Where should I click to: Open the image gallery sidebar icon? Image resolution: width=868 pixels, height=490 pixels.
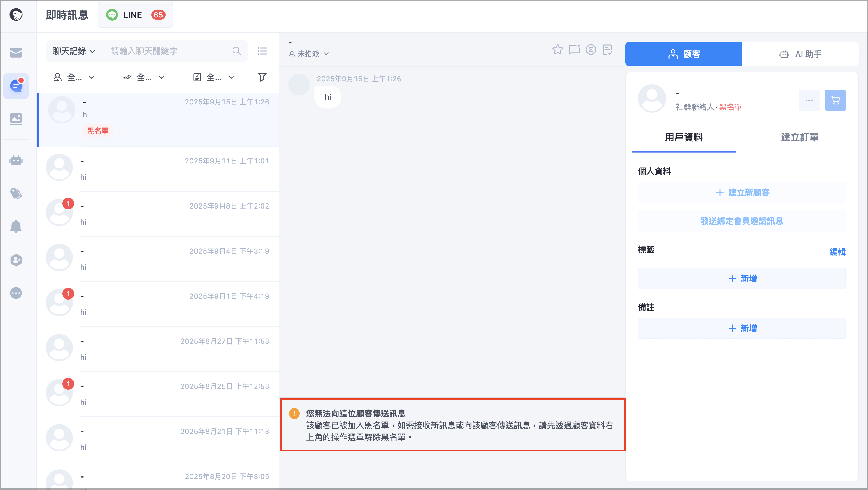(16, 119)
